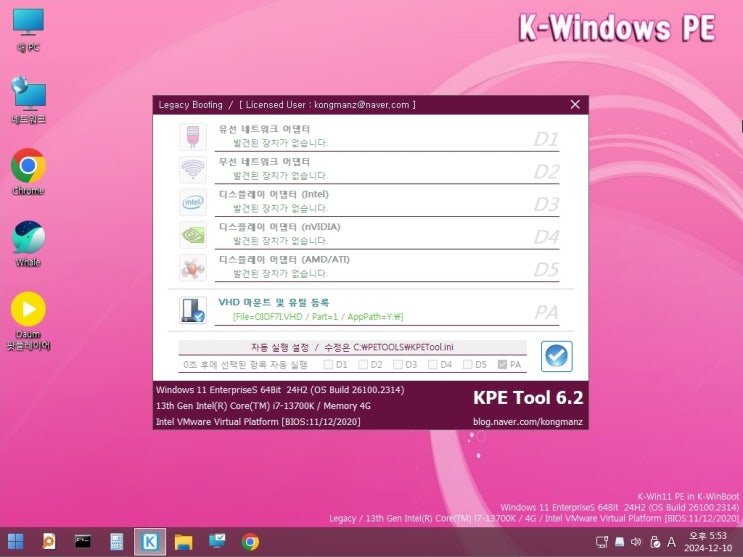Image resolution: width=743 pixels, height=557 pixels.
Task: Click the wired network adapter icon
Action: click(x=193, y=137)
